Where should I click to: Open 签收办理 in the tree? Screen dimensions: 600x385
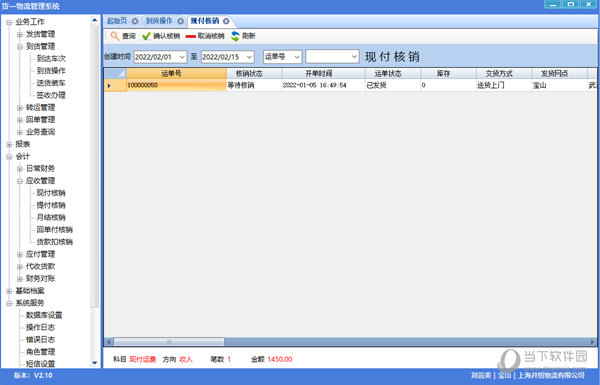tap(51, 95)
